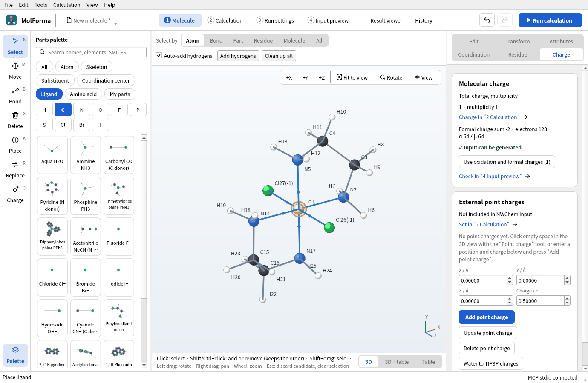Toggle Auto-add hydrogens checkbox

[159, 56]
